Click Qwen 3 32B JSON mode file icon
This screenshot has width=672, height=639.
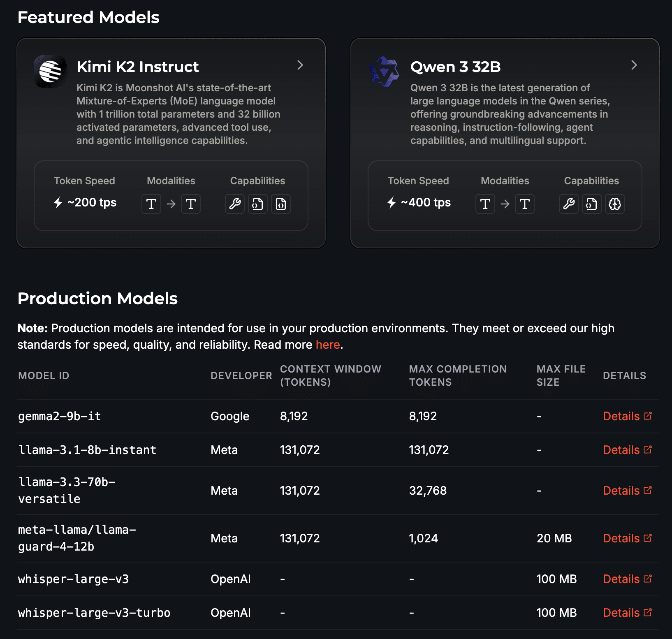coord(592,204)
